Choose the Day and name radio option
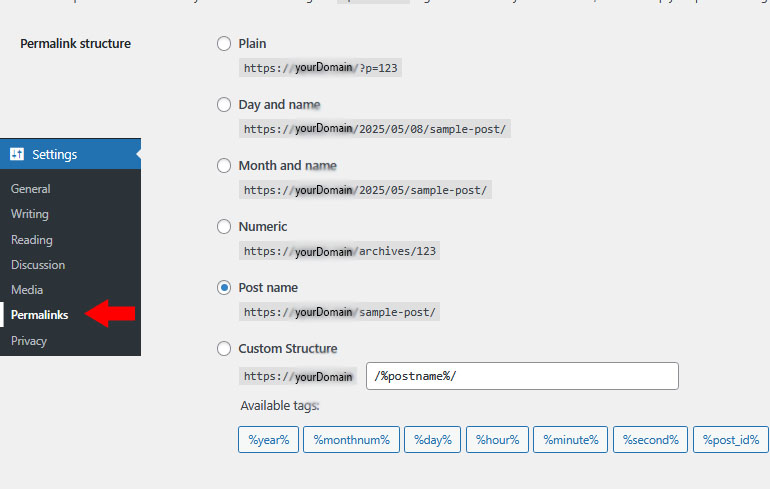 (x=224, y=105)
